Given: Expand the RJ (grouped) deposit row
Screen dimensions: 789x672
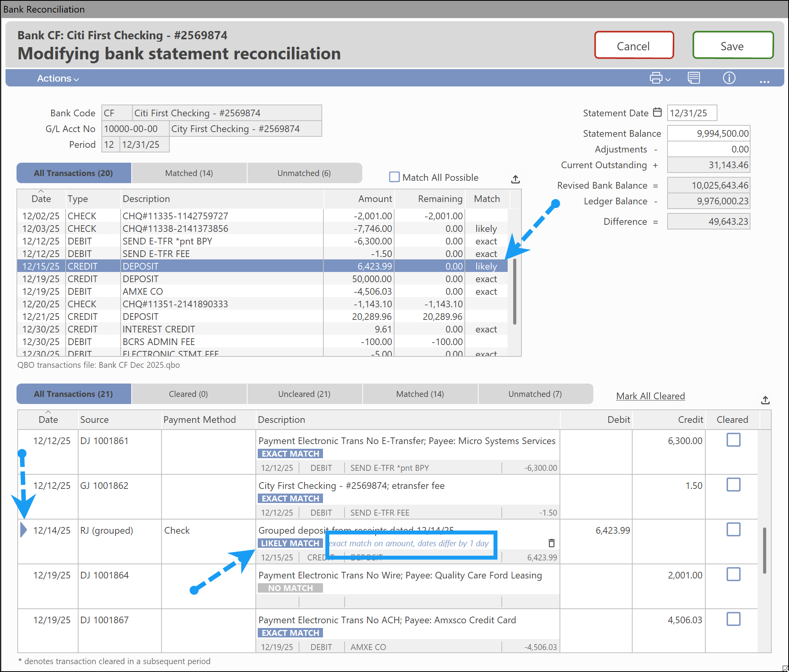Looking at the screenshot, I should tap(24, 530).
